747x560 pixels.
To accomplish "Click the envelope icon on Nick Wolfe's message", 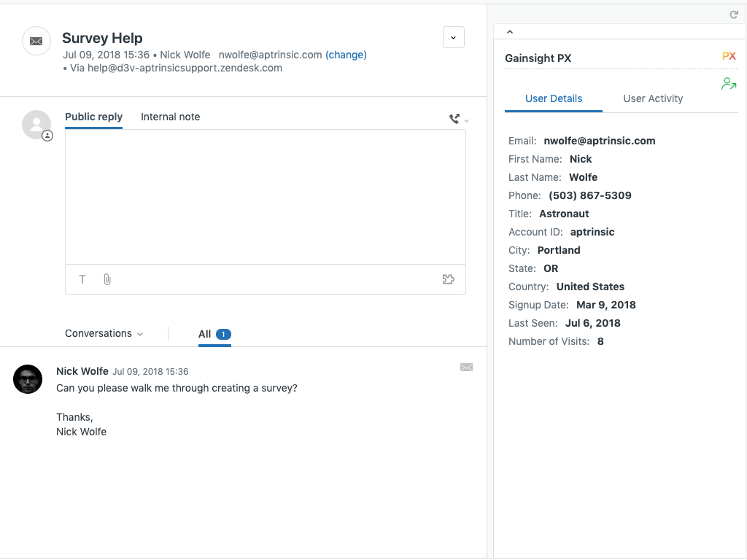I will [467, 367].
